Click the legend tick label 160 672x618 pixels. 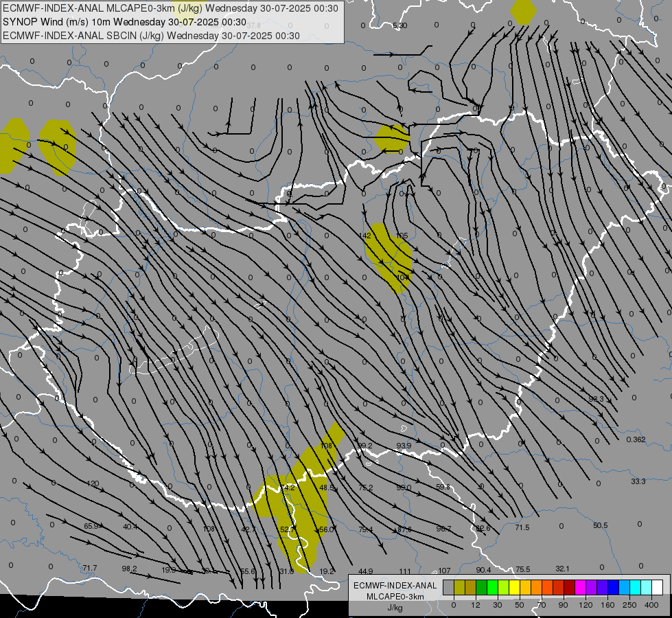click(607, 605)
